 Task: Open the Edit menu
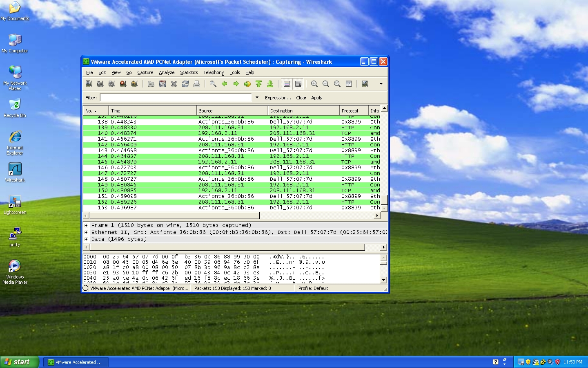[x=102, y=72]
